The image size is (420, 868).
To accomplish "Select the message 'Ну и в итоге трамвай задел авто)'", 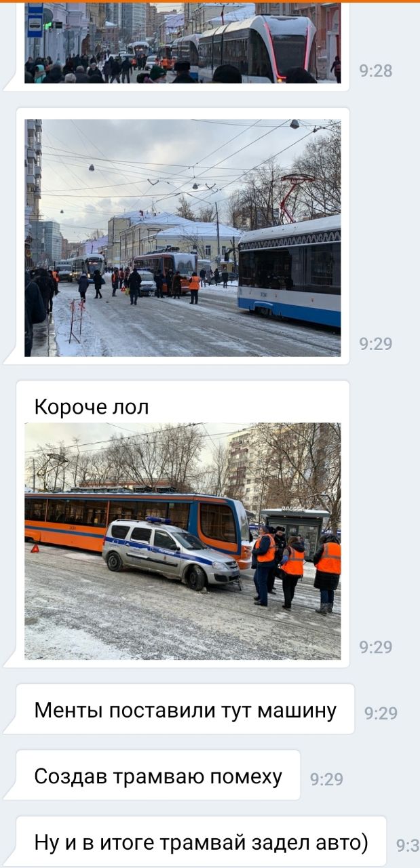I will pos(202,842).
